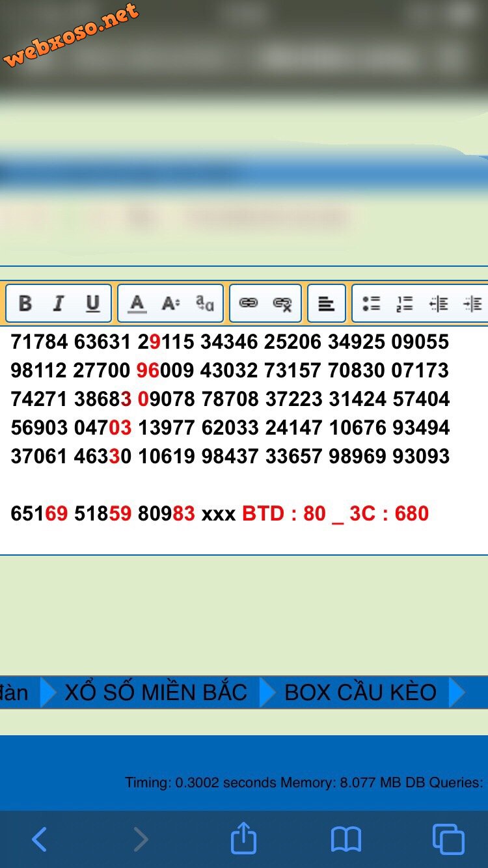This screenshot has height=868, width=488.
Task: Click the remove link icon
Action: click(x=282, y=303)
